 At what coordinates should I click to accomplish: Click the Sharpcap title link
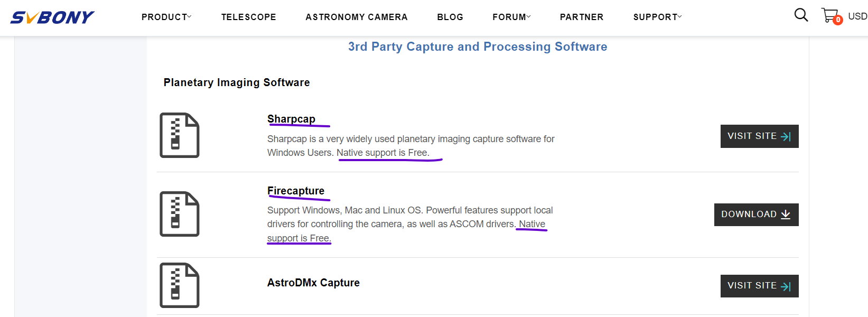[x=291, y=119]
